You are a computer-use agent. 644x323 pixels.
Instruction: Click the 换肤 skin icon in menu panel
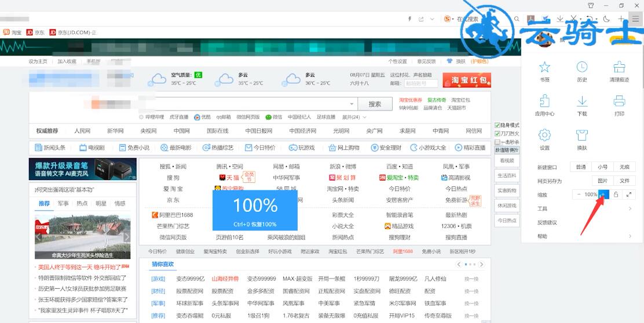581,140
